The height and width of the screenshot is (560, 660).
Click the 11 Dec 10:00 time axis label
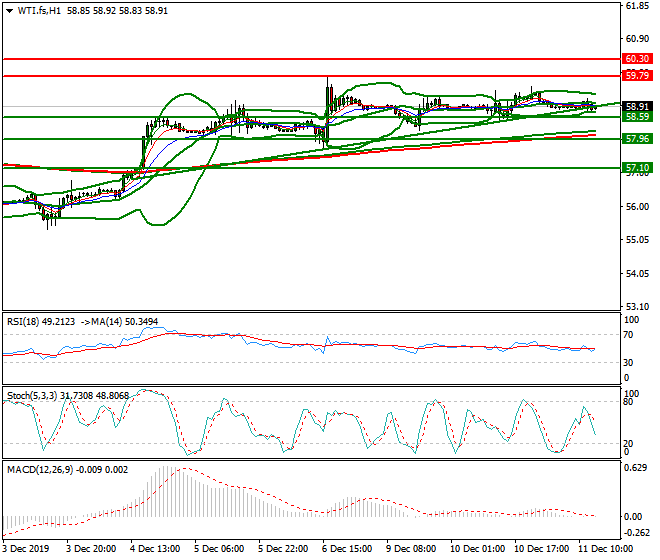[x=606, y=549]
